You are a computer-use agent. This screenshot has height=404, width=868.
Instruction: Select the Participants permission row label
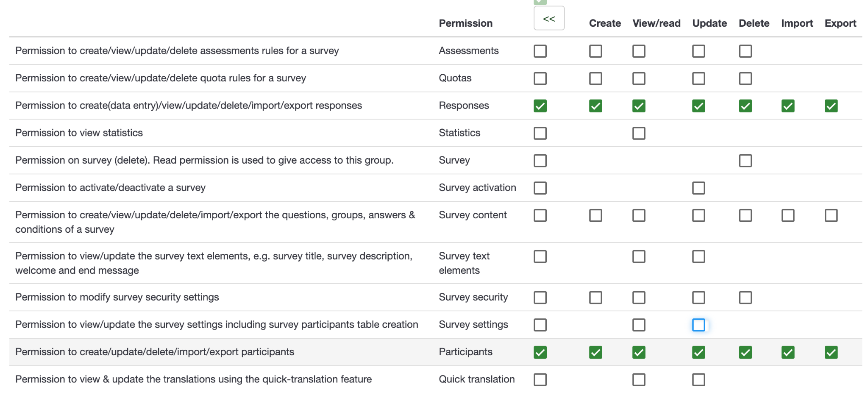point(465,352)
